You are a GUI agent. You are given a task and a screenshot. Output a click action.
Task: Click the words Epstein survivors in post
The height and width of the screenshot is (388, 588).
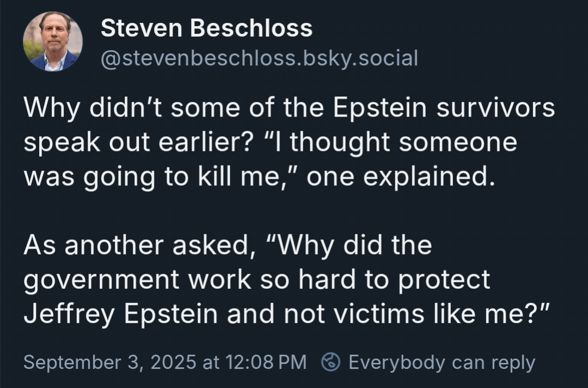pos(444,108)
